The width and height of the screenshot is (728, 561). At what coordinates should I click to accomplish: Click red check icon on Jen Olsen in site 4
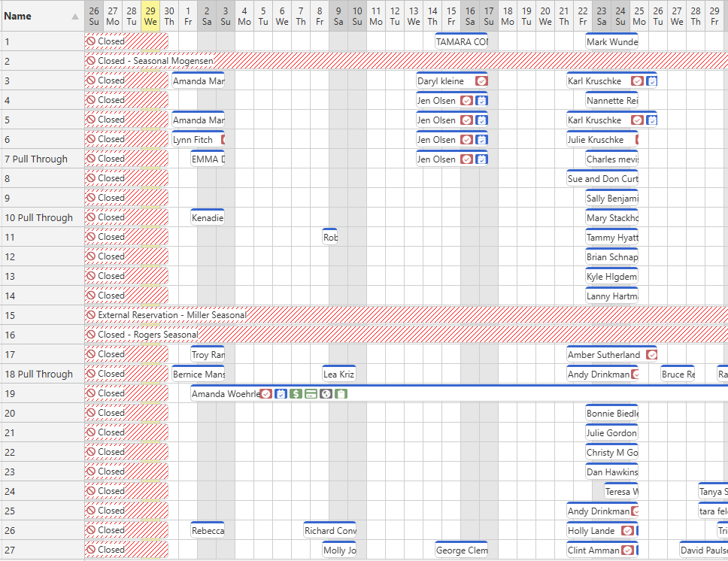[466, 100]
